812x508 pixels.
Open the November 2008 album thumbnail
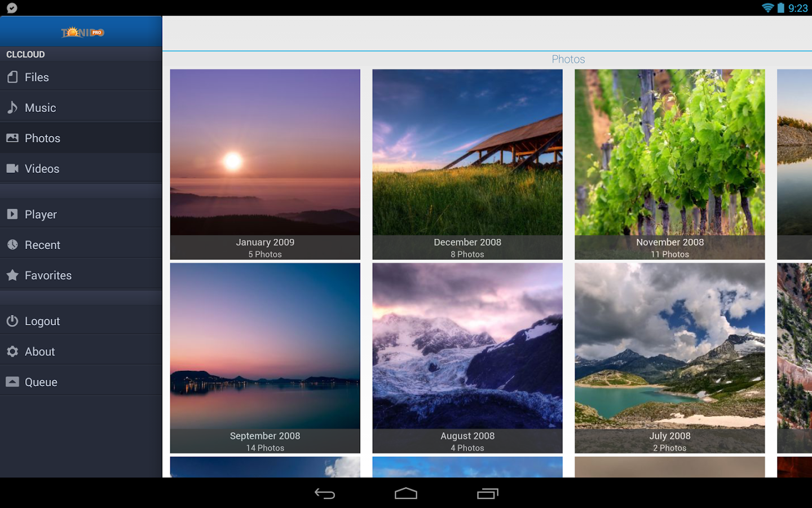[x=670, y=164]
